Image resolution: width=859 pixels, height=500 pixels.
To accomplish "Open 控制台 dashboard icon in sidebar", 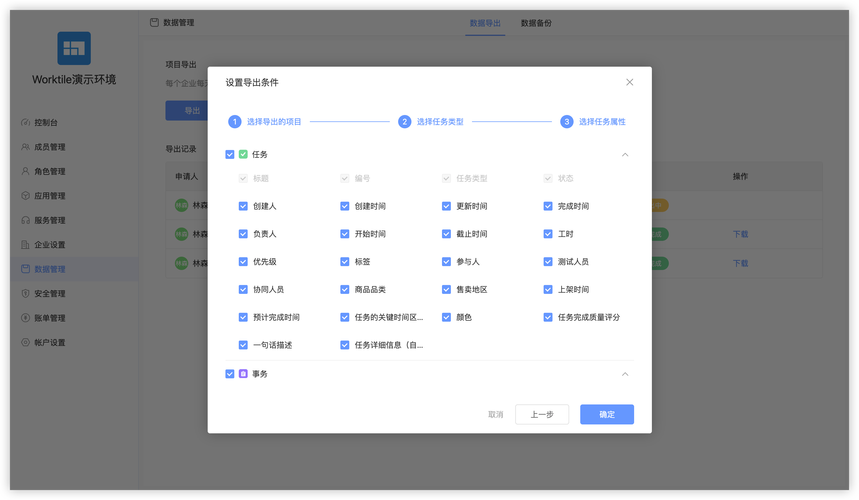I will pyautogui.click(x=25, y=122).
